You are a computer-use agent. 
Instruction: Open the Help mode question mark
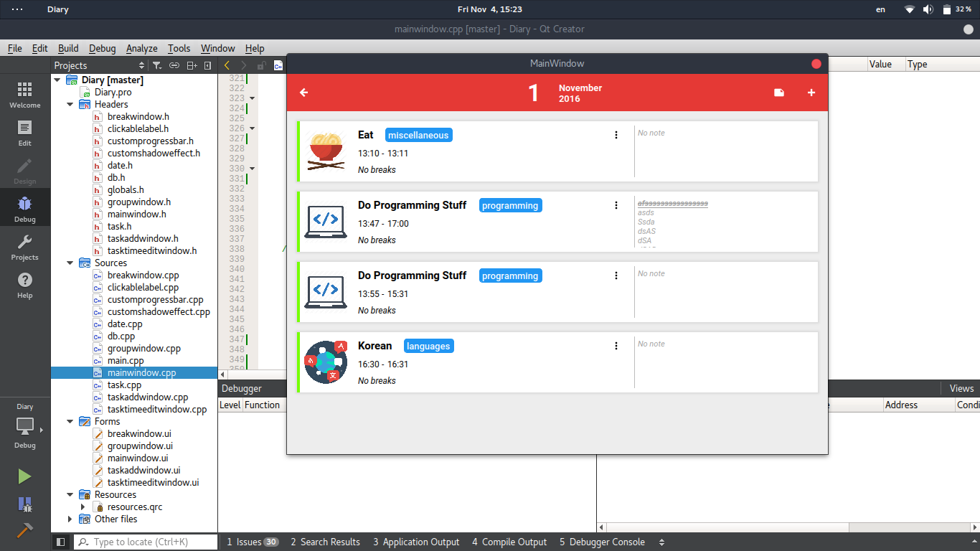click(x=24, y=285)
